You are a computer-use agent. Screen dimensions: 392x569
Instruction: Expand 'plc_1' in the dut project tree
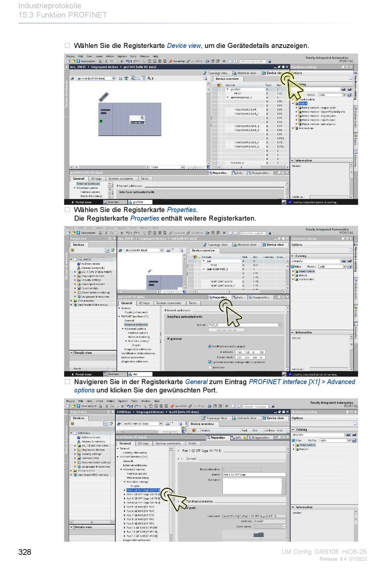click(75, 272)
